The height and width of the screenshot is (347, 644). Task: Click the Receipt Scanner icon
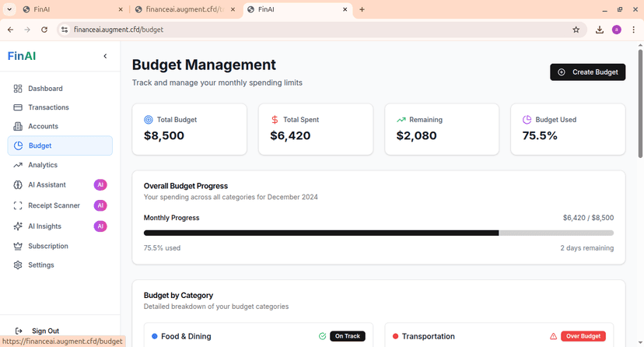coord(18,205)
